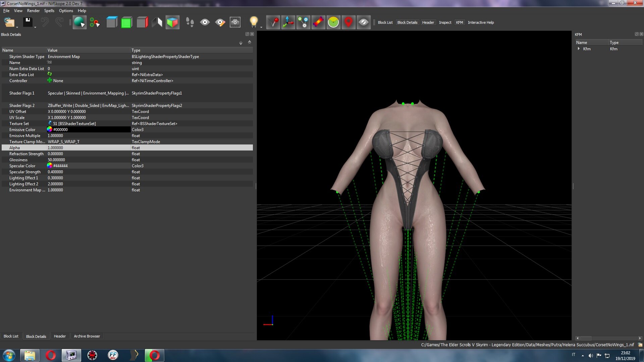Click the Load file folder icon
644x362 pixels.
[9, 22]
